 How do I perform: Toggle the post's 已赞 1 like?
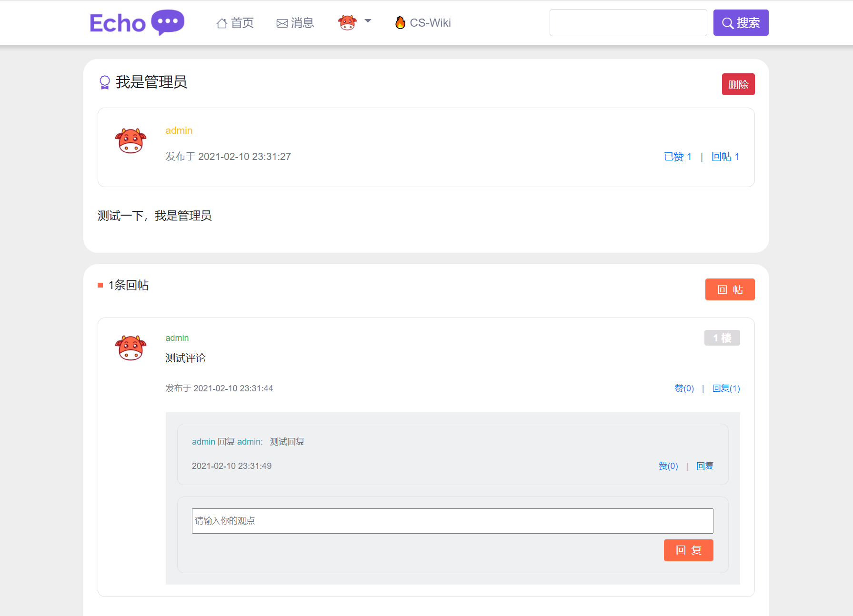pos(677,157)
